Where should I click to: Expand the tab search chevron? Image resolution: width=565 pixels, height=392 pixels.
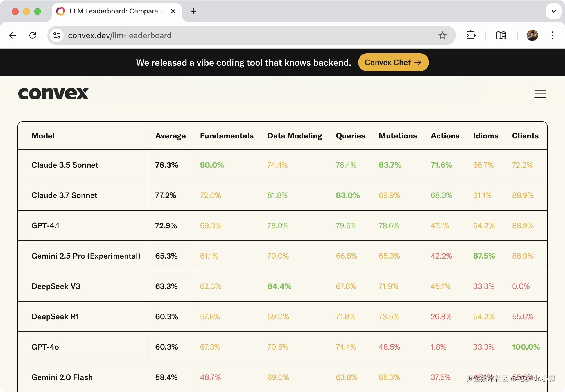[x=553, y=11]
